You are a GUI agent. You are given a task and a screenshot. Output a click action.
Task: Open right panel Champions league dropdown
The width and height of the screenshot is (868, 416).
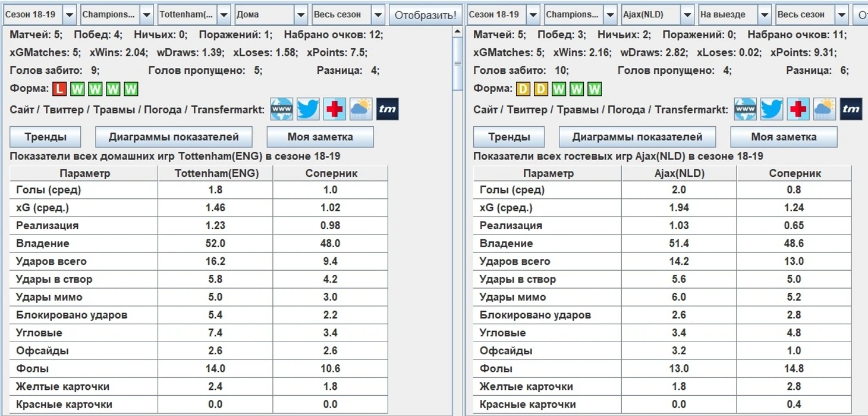[x=580, y=14]
